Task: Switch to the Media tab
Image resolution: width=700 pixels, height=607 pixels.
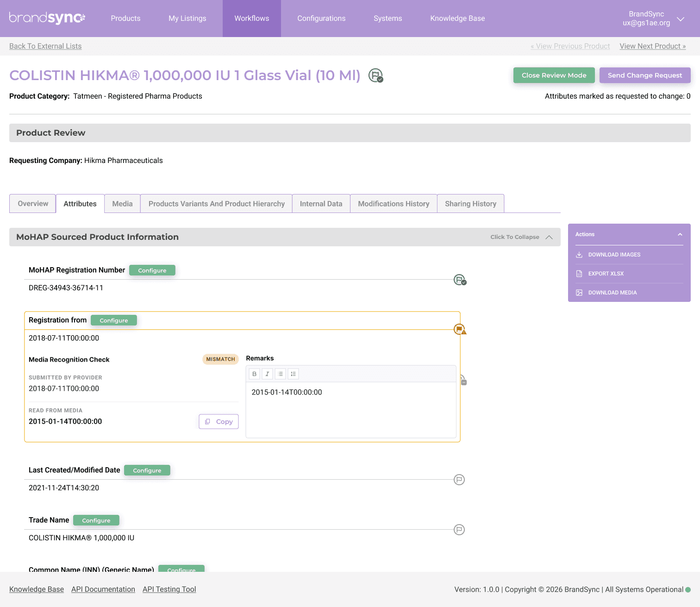Action: pos(122,204)
